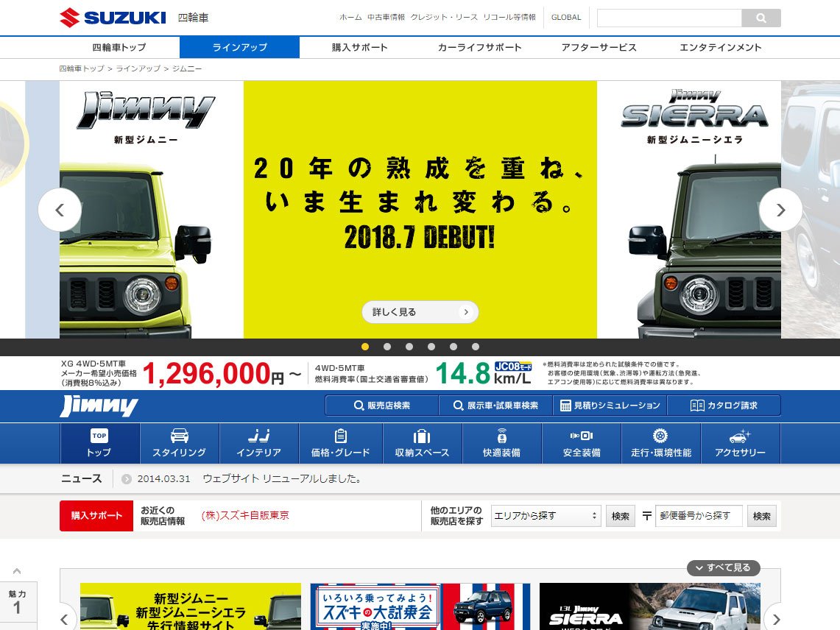Focus 郵便番号から探す input field
This screenshot has width=840, height=630.
click(x=699, y=516)
